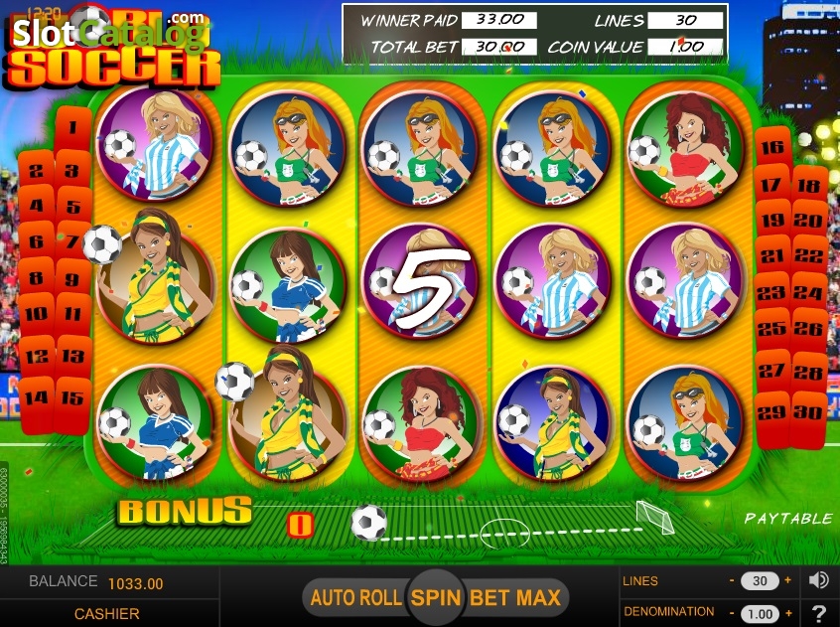Increase lines with the plus button
840x627 pixels.
[787, 580]
